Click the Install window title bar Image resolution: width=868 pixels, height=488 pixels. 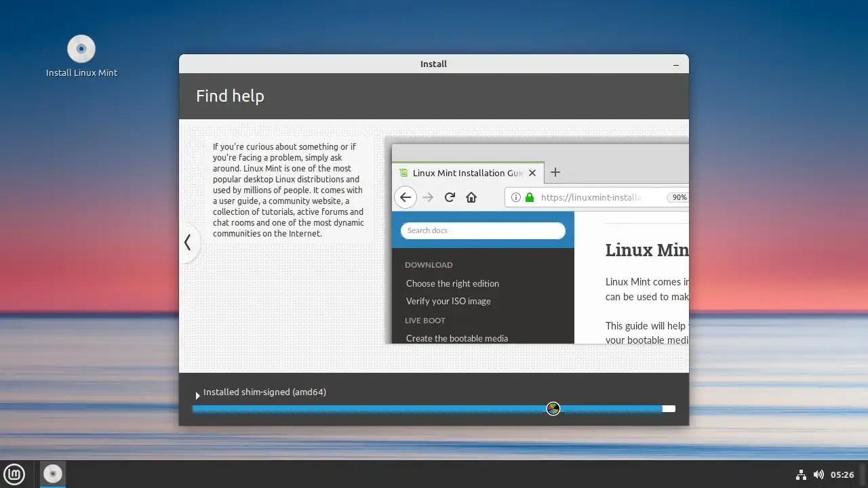[433, 64]
